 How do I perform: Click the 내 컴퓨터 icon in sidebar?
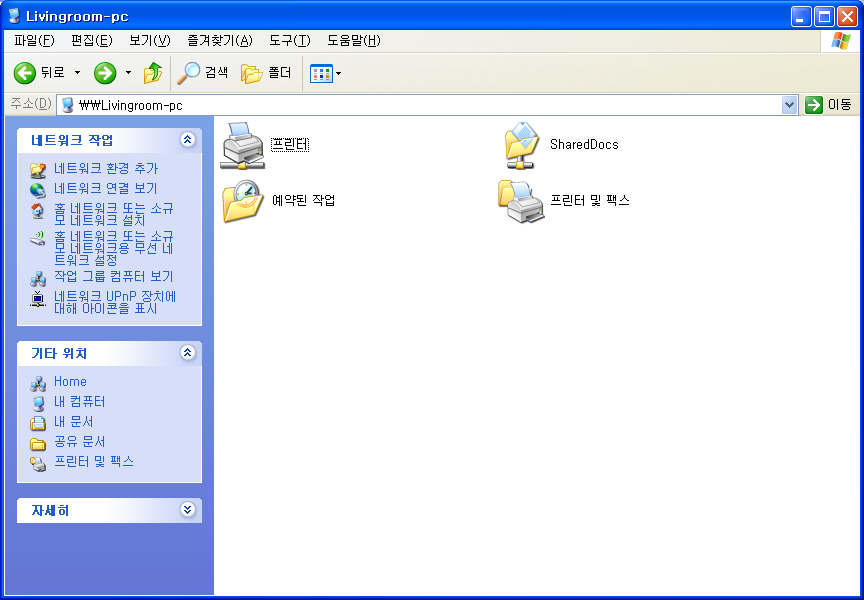click(37, 403)
